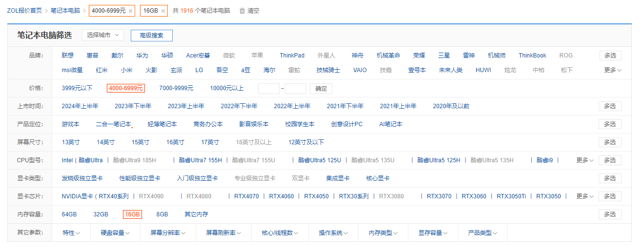Image resolution: width=644 pixels, height=250 pixels.
Task: Click the trash icon to clear filters
Action: click(x=242, y=11)
